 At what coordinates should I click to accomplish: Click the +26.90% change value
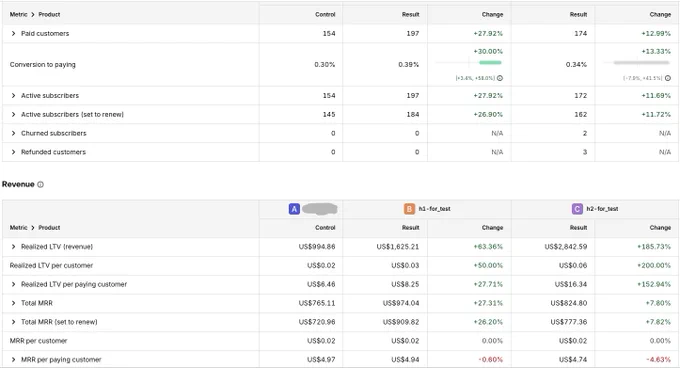click(488, 114)
